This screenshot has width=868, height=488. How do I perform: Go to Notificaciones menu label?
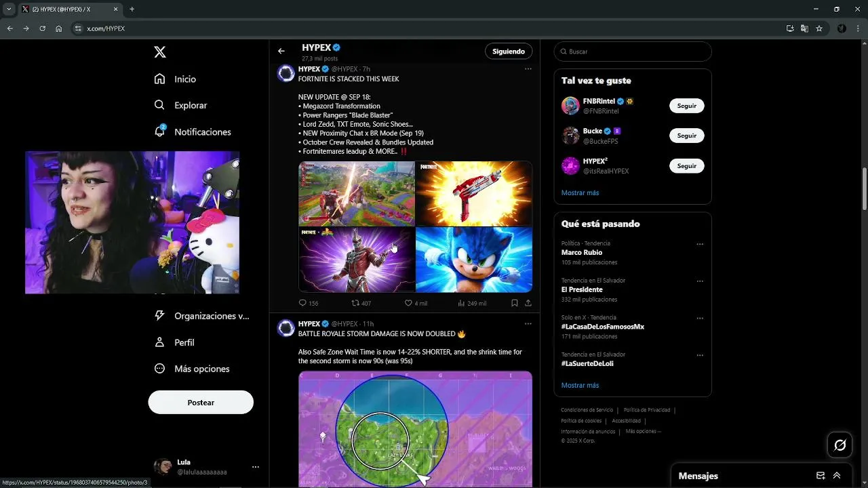(203, 131)
